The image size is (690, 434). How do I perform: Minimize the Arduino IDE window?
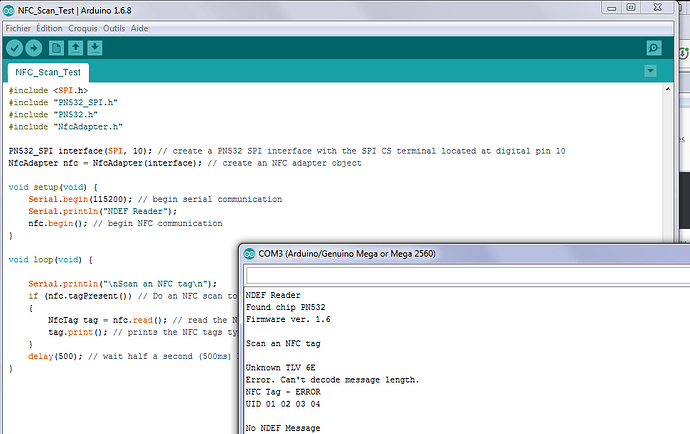pos(612,7)
